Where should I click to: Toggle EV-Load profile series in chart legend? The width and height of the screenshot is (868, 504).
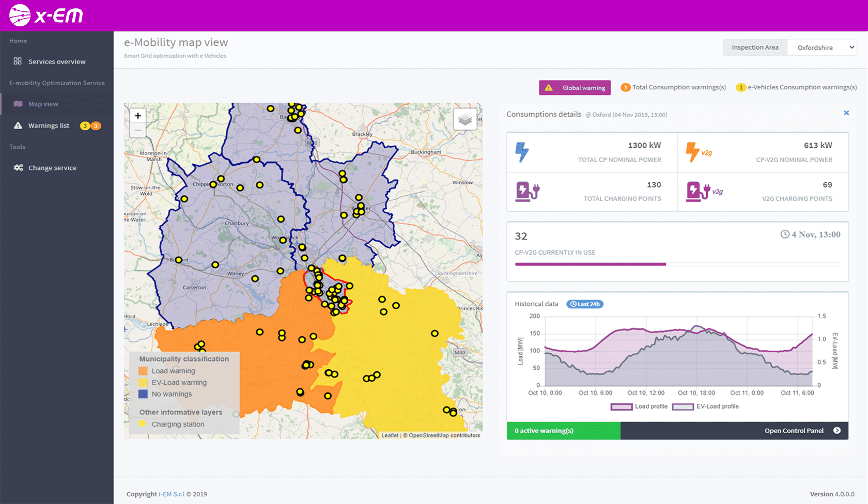(x=705, y=406)
